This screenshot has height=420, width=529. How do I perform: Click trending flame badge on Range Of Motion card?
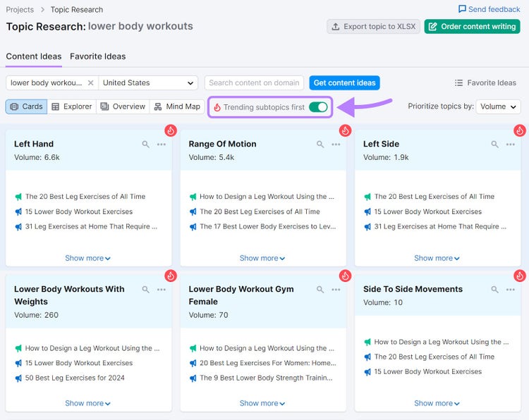[x=345, y=130]
